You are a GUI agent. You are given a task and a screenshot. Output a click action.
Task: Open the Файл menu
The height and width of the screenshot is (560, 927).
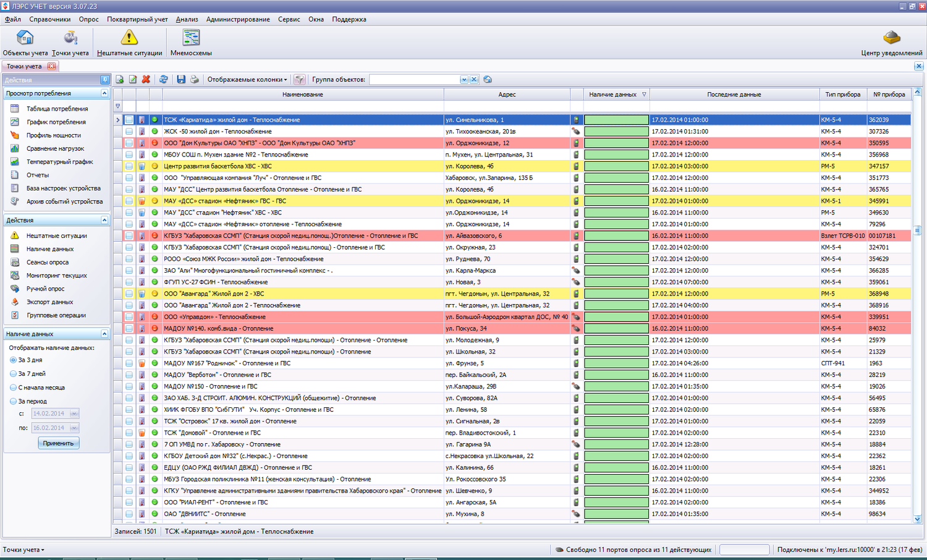point(13,19)
